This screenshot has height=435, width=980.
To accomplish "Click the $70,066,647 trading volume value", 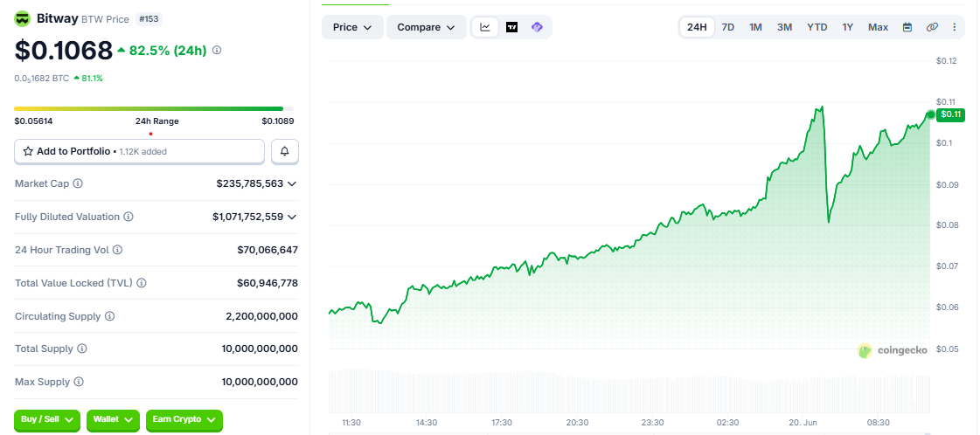I will click(268, 250).
